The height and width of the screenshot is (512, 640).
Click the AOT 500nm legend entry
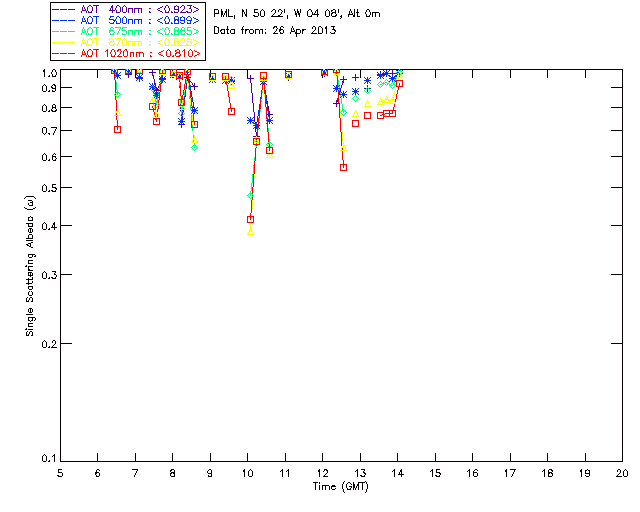point(127,20)
